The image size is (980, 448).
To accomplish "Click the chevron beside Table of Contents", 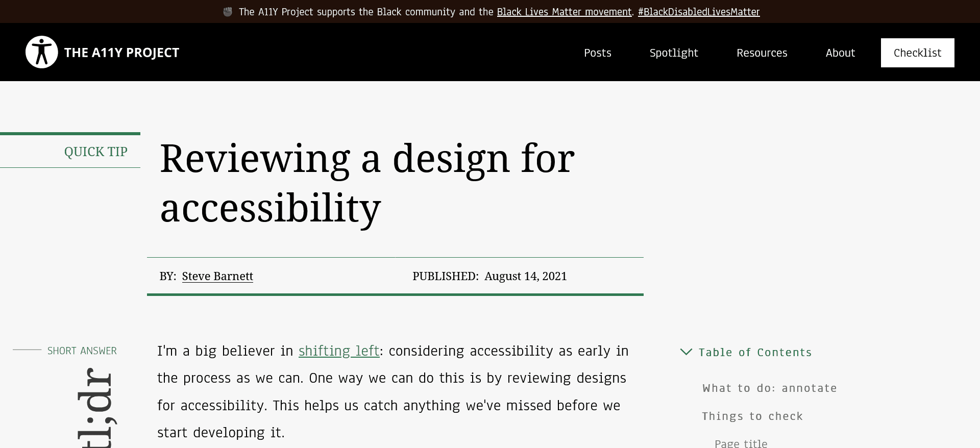I will tap(685, 352).
